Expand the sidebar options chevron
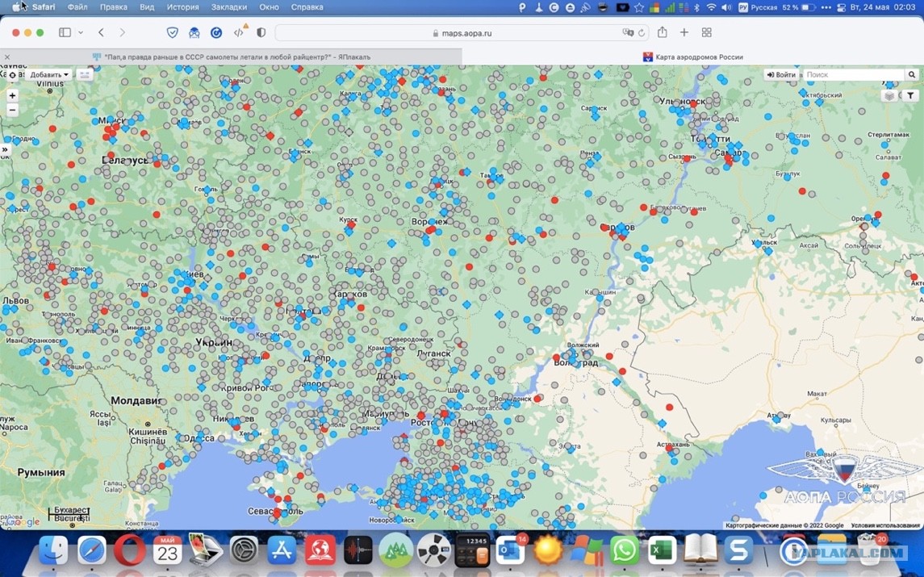924x577 pixels. pyautogui.click(x=81, y=32)
